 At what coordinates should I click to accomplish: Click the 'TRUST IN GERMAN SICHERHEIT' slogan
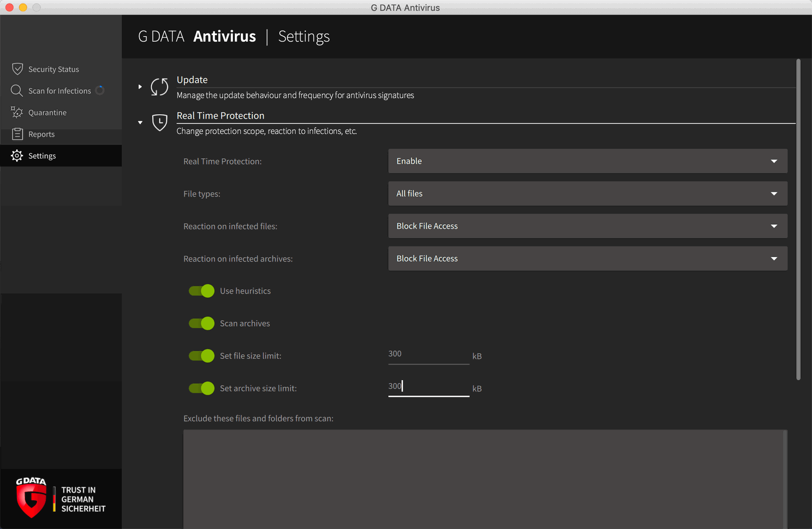coord(83,499)
